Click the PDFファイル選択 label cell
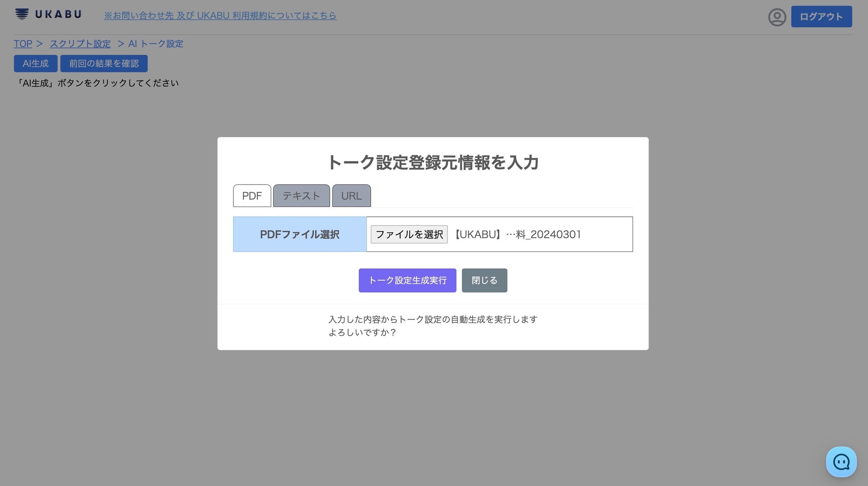This screenshot has width=868, height=486. (300, 235)
